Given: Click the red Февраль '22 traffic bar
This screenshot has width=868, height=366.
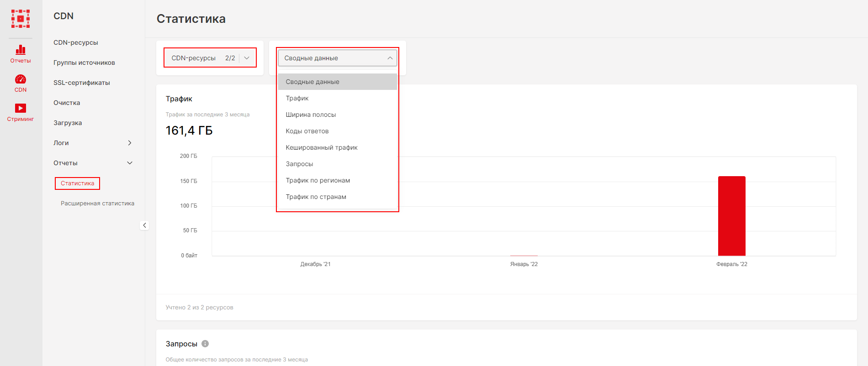Looking at the screenshot, I should coord(731,216).
